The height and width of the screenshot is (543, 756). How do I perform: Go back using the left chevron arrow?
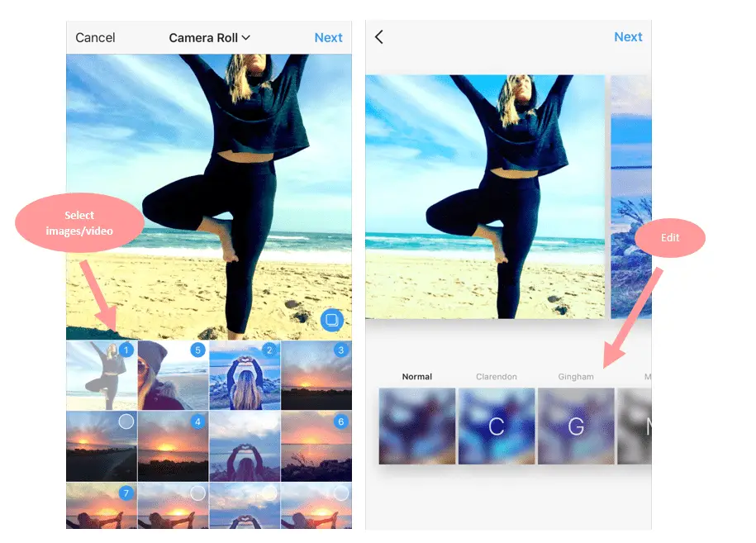(x=379, y=37)
